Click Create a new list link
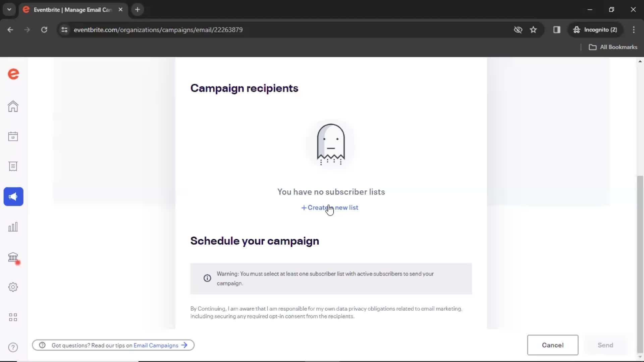This screenshot has height=362, width=644. coord(330,207)
